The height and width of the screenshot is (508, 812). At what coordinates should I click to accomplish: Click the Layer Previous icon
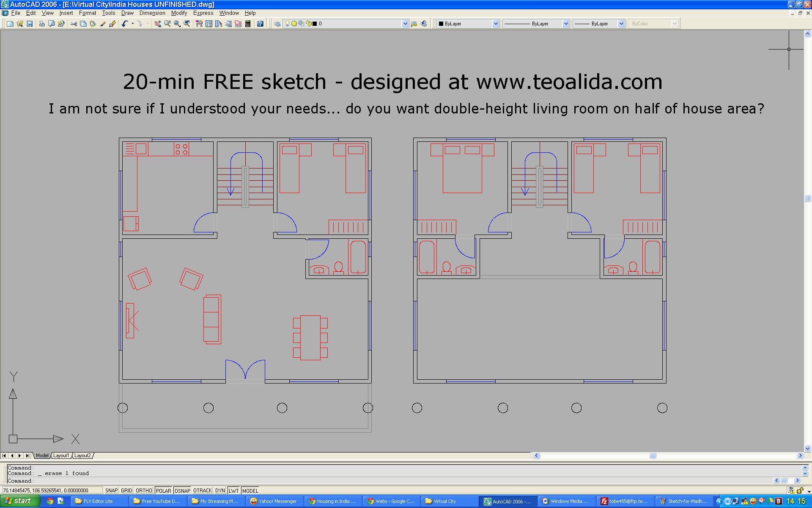point(424,24)
